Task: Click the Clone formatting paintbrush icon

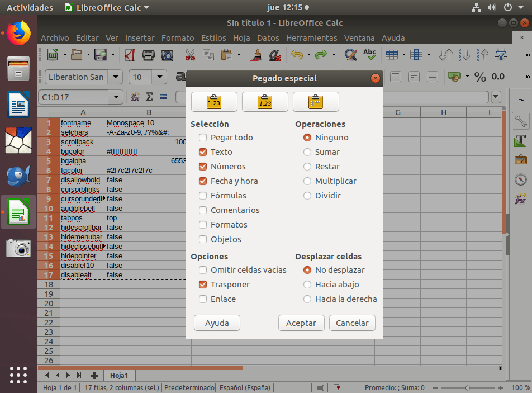Action: [256, 55]
